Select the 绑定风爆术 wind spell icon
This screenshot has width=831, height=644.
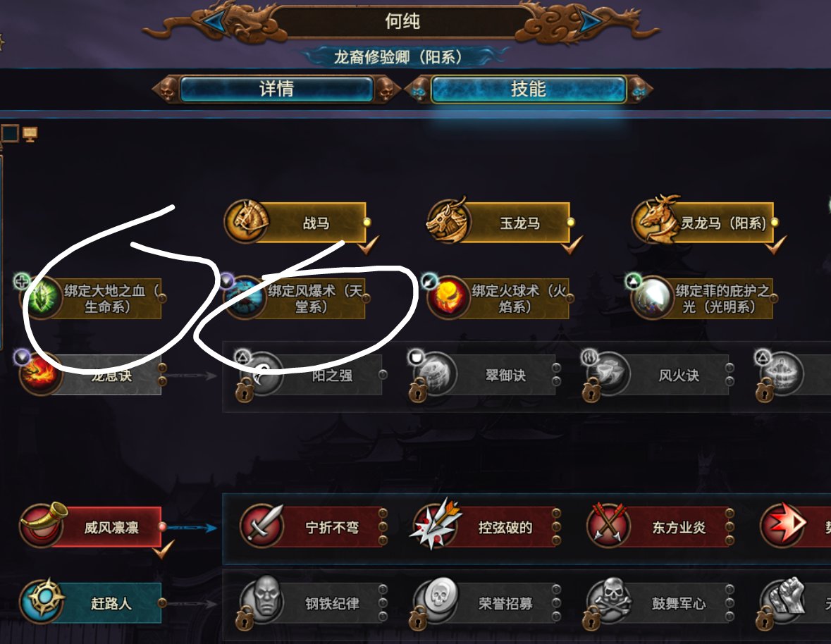click(x=245, y=297)
